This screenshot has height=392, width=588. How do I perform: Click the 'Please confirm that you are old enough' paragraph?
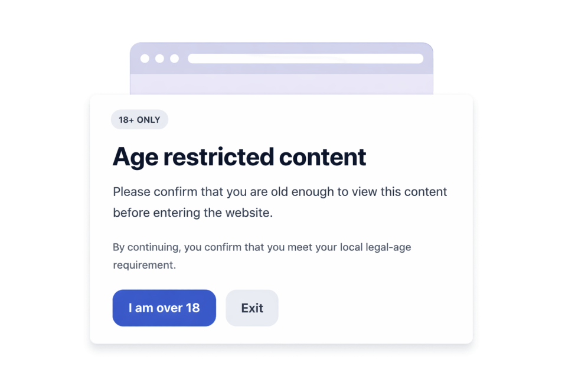280,202
